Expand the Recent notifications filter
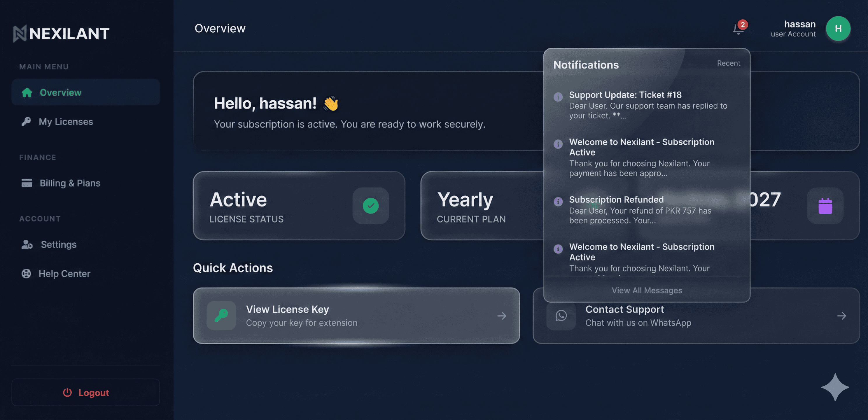This screenshot has width=868, height=420. click(729, 63)
